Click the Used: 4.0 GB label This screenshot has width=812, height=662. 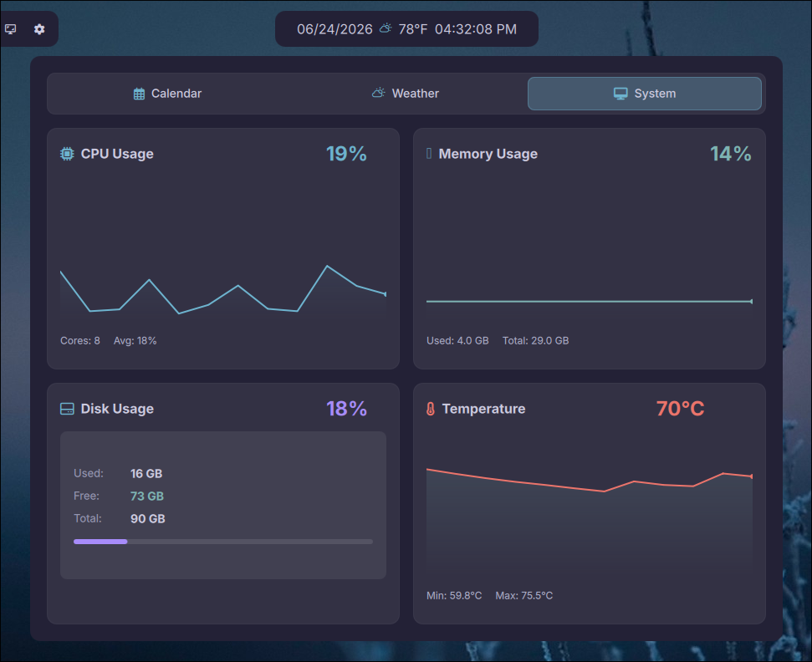tap(457, 340)
